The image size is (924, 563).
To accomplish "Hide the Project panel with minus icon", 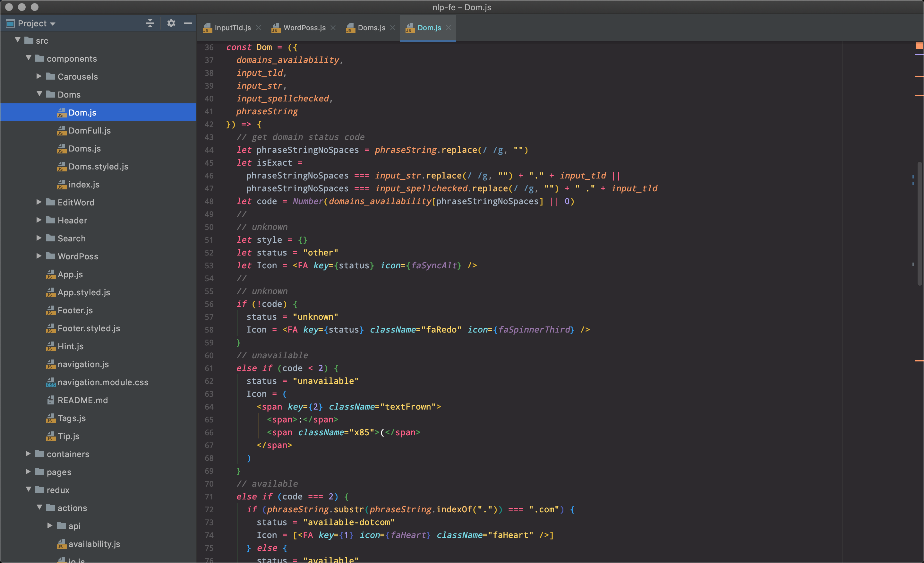I will point(188,23).
